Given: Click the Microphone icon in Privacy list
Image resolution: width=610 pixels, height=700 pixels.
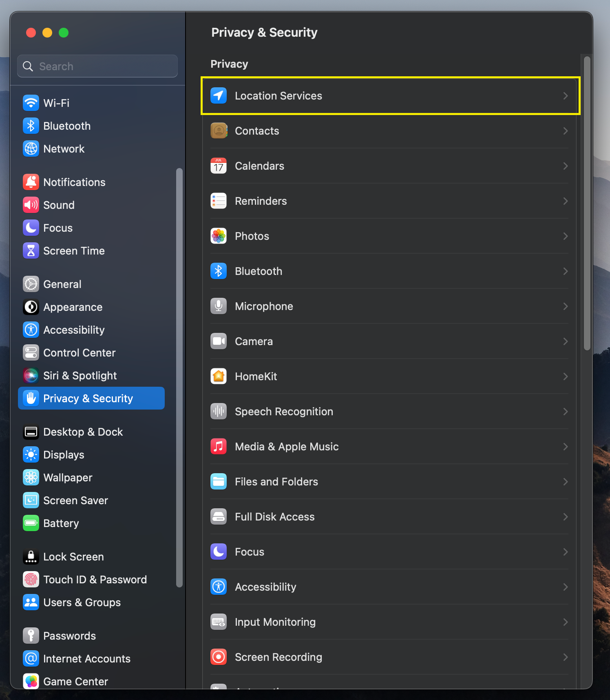Looking at the screenshot, I should click(x=219, y=306).
